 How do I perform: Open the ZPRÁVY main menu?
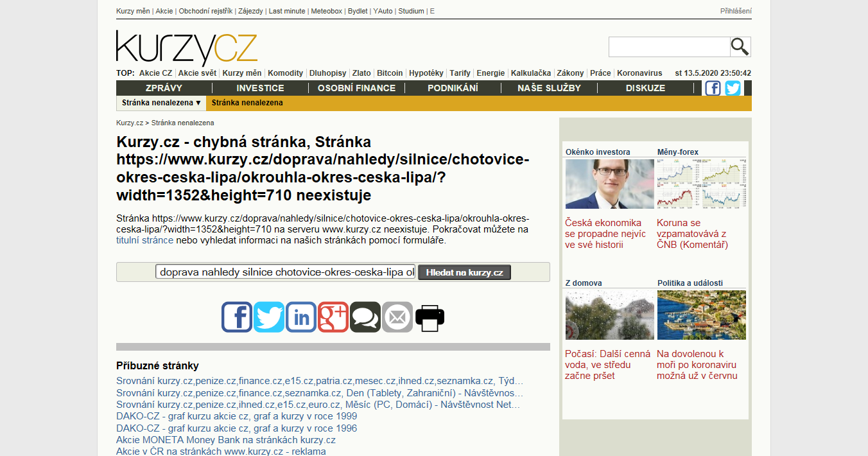pos(164,88)
